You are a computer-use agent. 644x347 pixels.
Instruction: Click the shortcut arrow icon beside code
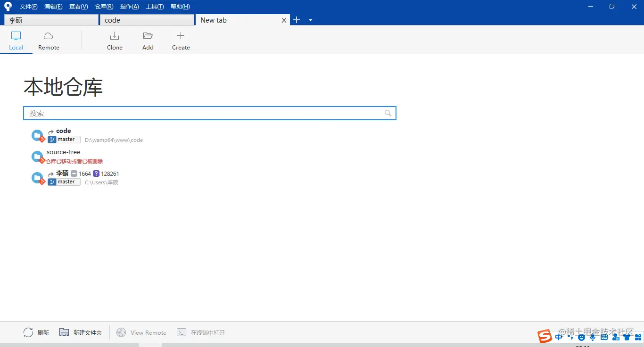51,132
